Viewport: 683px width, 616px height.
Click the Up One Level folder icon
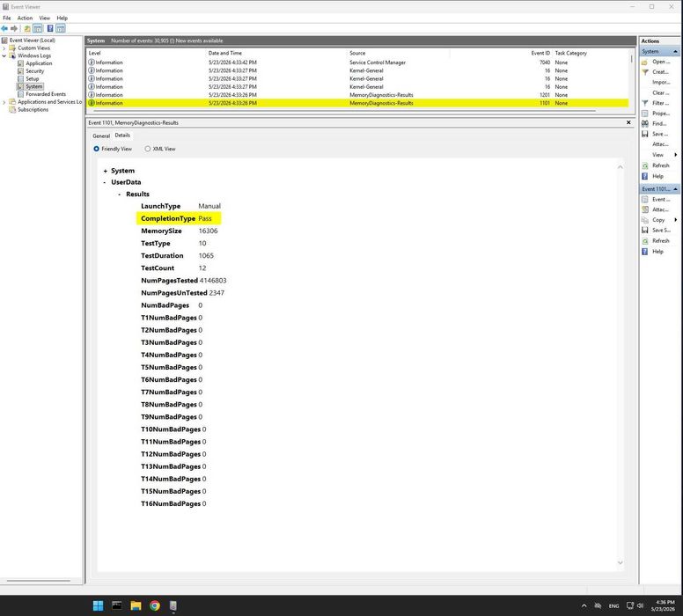(x=27, y=28)
